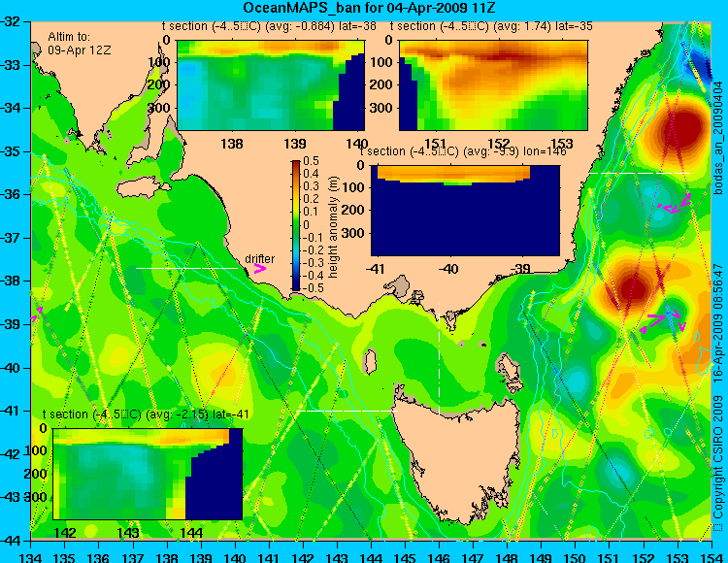The width and height of the screenshot is (728, 563).
Task: Click the blue cold anomaly patch at the northeast corner
Action: 697,63
